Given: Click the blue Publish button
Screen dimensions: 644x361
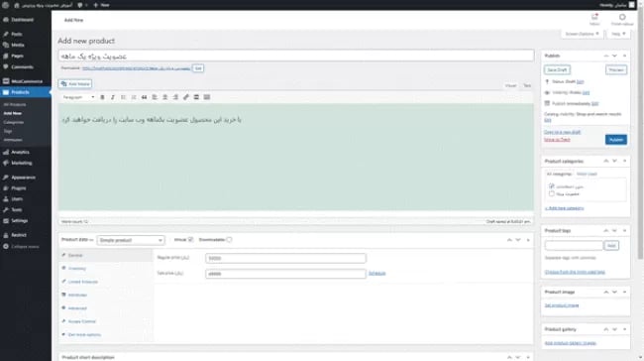Looking at the screenshot, I should click(x=615, y=140).
